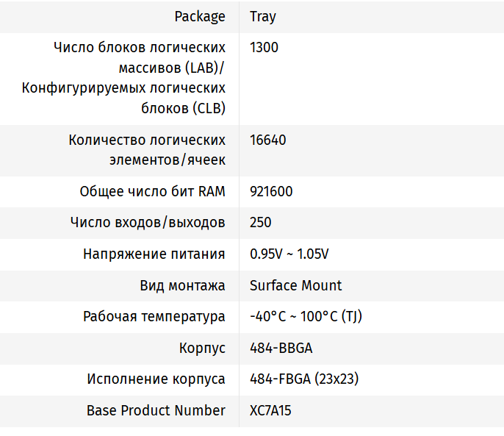Viewport: 504px width, 436px height.
Task: Select the temperature range -40°C ~ 100°C (TJ)
Action: (306, 317)
